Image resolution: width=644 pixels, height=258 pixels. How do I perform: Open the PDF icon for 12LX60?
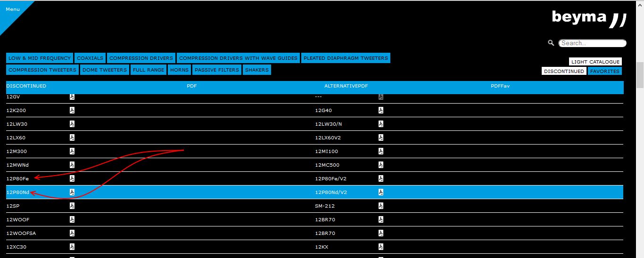pyautogui.click(x=72, y=137)
